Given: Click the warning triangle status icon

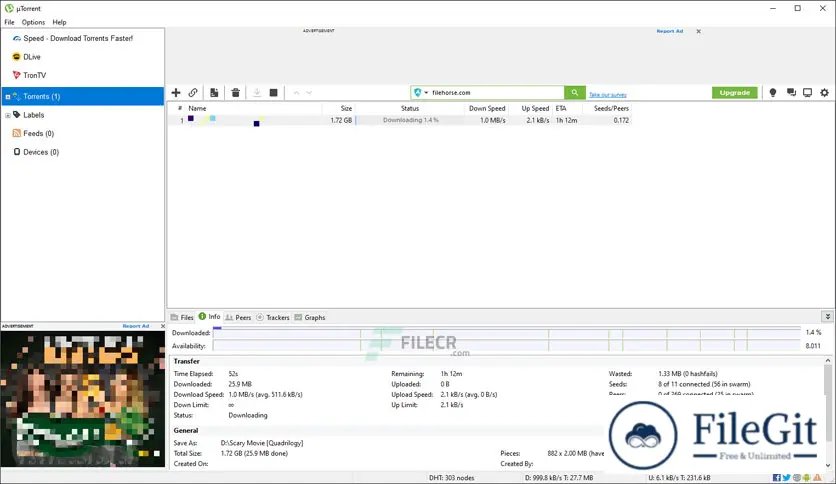Looking at the screenshot, I should pyautogui.click(x=817, y=478).
